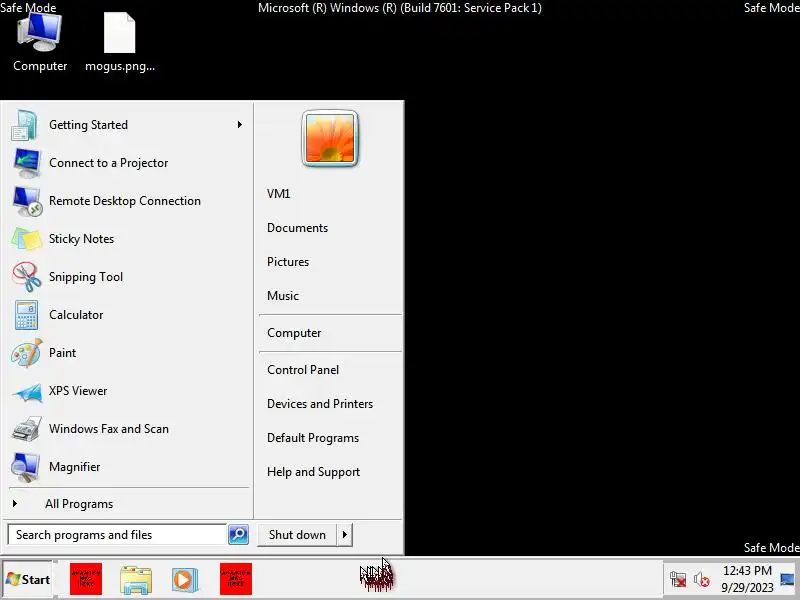The image size is (800, 600).
Task: Open Windows Explorer from the taskbar
Action: [136, 580]
